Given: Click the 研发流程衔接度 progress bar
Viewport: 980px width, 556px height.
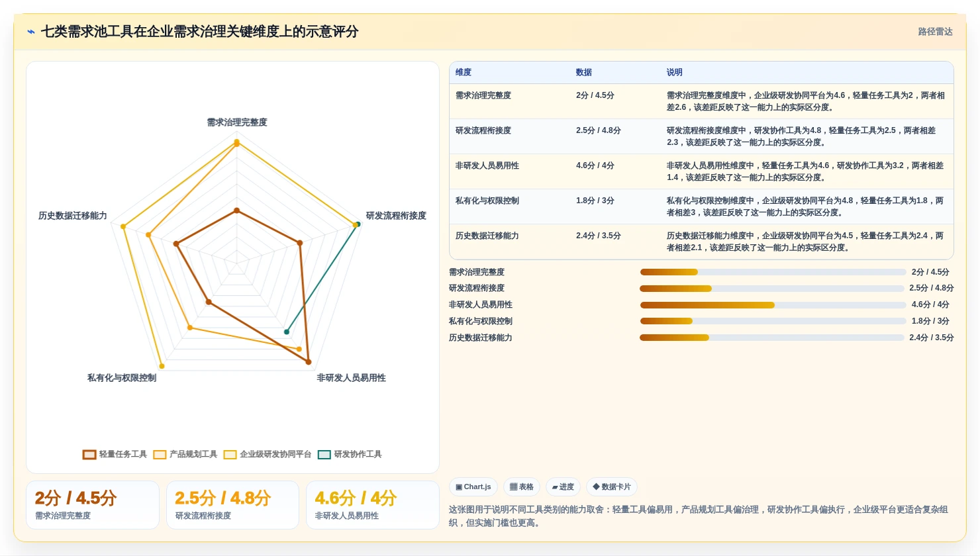Looking at the screenshot, I should click(x=771, y=289).
